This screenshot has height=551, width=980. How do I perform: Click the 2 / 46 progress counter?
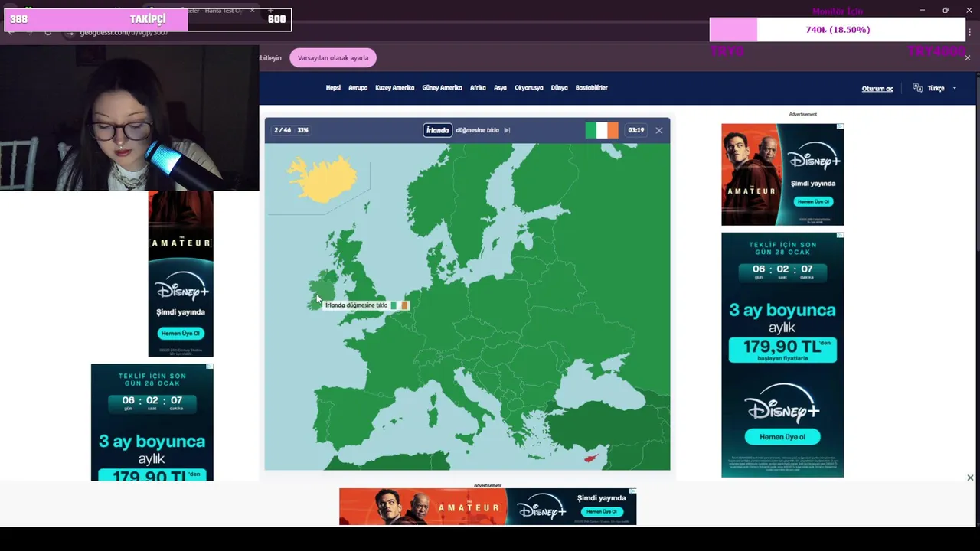point(283,130)
